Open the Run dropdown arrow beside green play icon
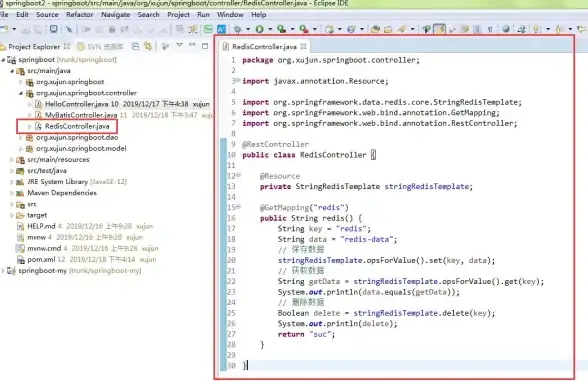Viewport: 588px width, 381px height. pos(270,29)
